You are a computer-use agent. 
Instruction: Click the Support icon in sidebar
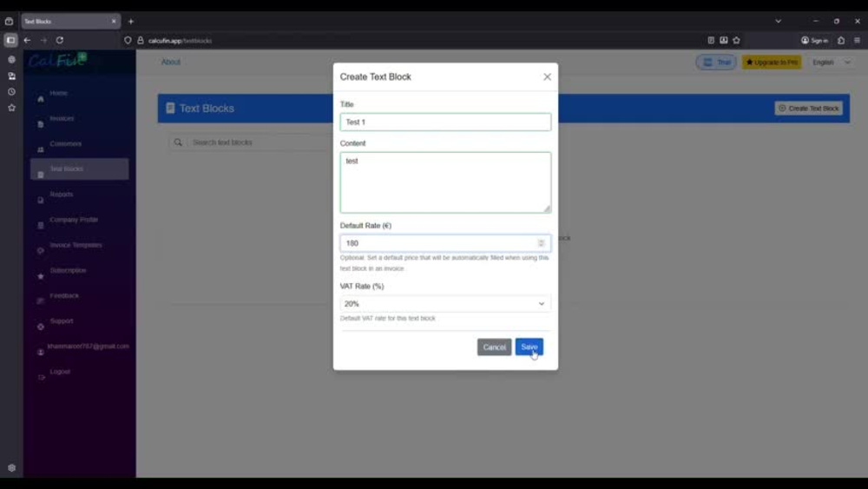click(41, 327)
